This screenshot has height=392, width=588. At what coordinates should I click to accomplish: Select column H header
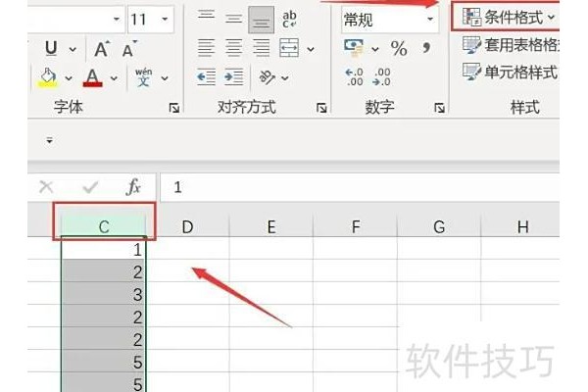tap(522, 226)
